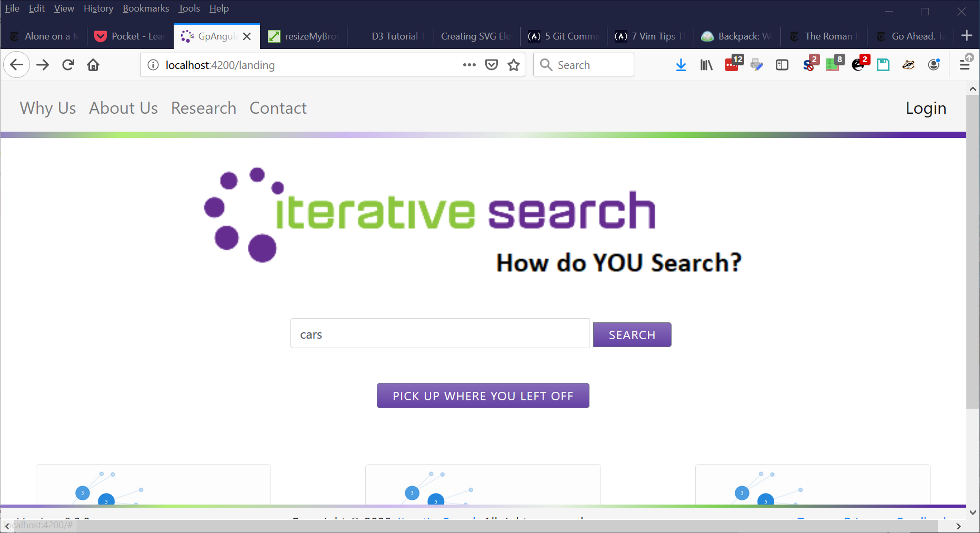Image resolution: width=980 pixels, height=533 pixels.
Task: Click the S extension with badge 2
Action: coord(811,64)
